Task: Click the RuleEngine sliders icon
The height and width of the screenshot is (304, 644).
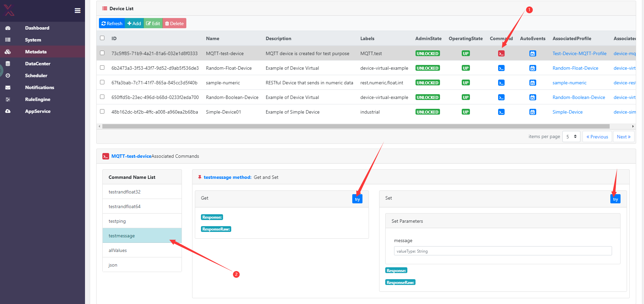Action: click(x=8, y=99)
